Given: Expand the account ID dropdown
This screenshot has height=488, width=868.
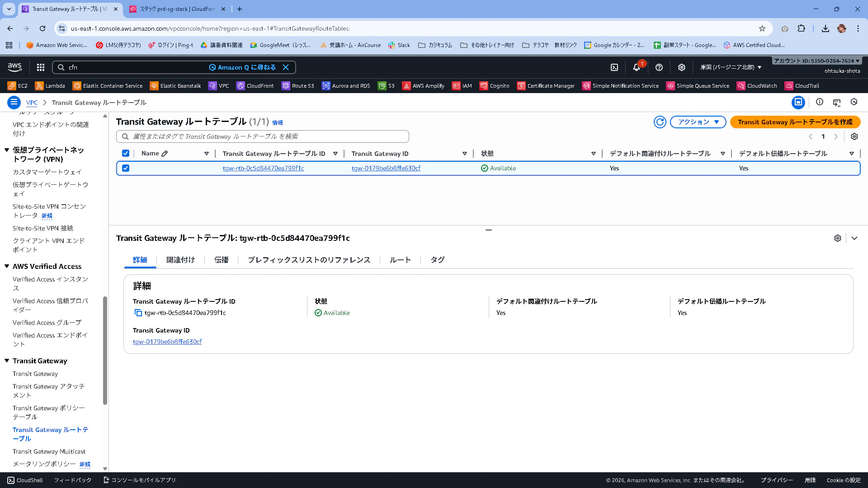Looking at the screenshot, I should [x=816, y=61].
